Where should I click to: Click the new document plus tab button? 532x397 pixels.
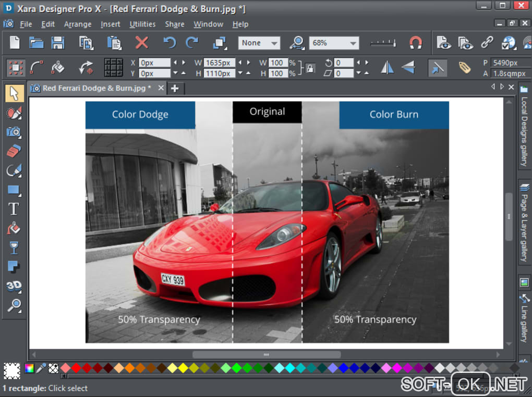coord(175,88)
